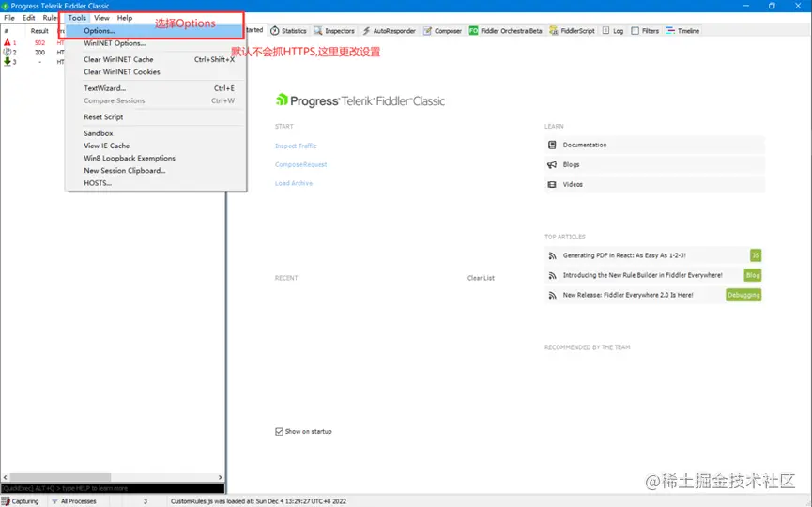The height and width of the screenshot is (507, 812).
Task: Click the Tools menu header
Action: point(77,18)
